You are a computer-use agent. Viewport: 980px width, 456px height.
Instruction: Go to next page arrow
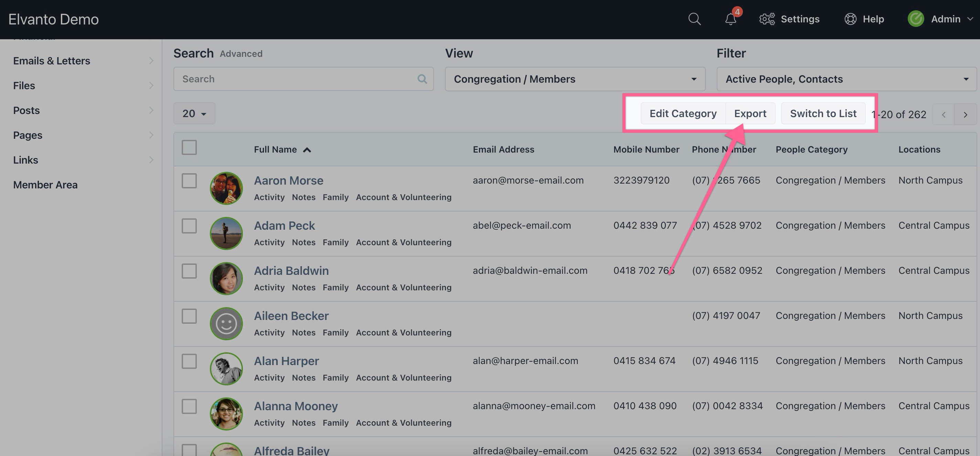point(965,115)
